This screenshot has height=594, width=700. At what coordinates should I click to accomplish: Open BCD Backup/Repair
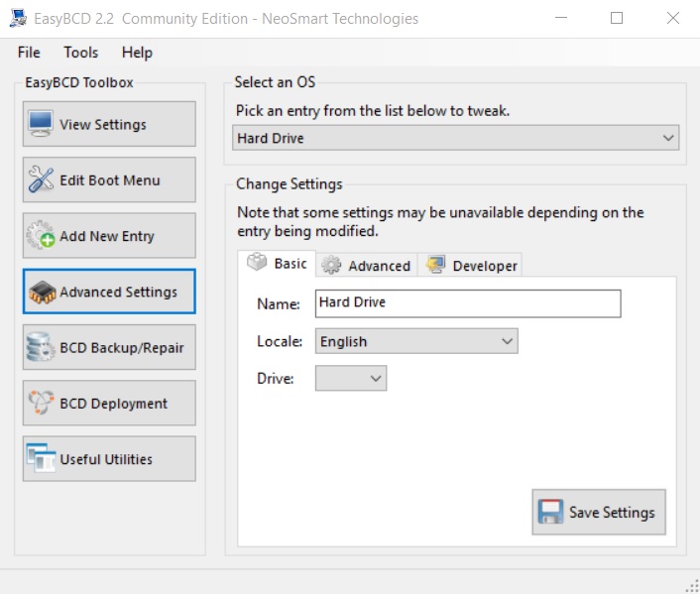coord(109,347)
